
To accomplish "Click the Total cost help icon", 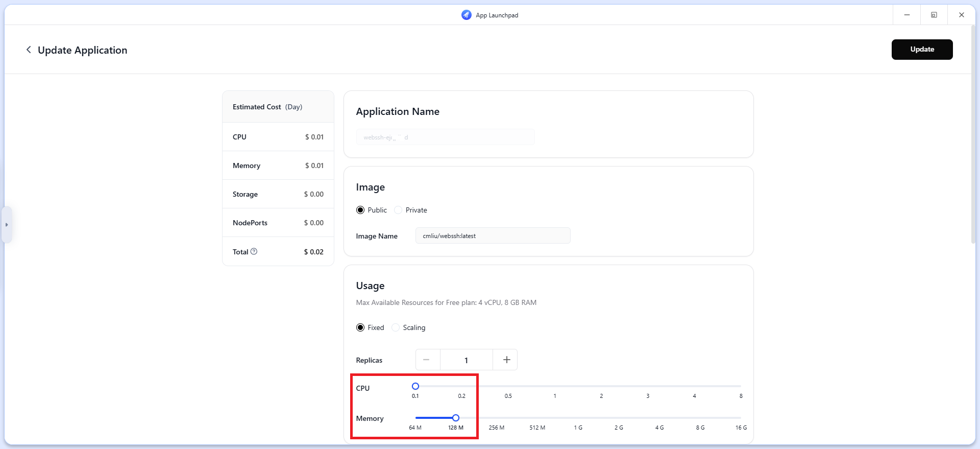I will [254, 251].
